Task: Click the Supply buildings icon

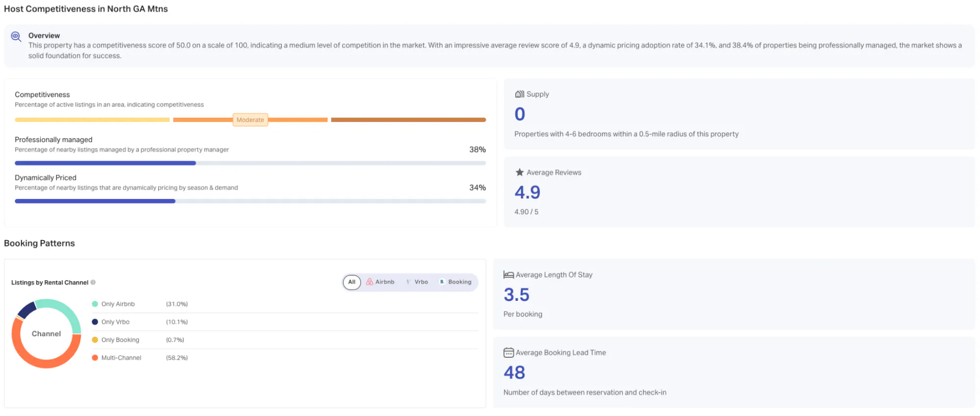Action: coord(519,94)
